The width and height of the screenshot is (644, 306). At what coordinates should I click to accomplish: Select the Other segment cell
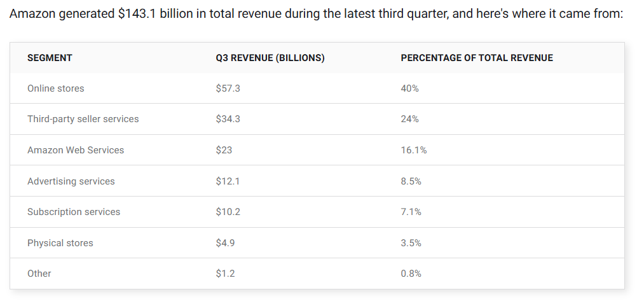coord(39,274)
